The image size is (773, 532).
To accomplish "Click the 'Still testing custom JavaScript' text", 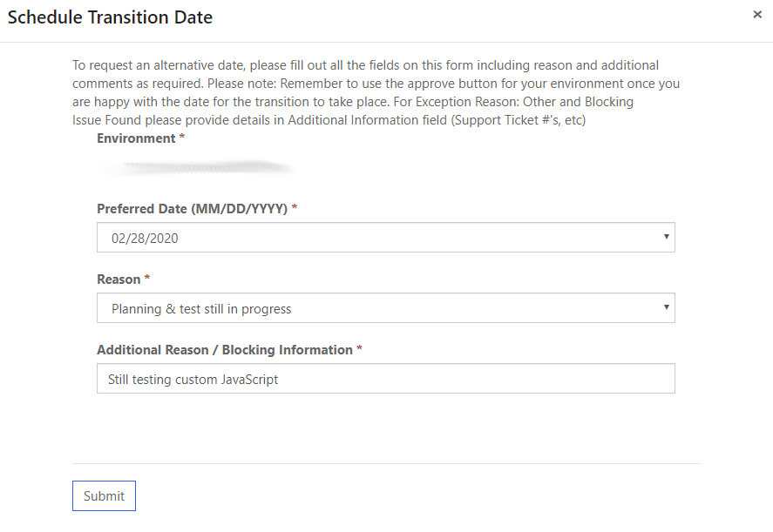I will pos(193,380).
